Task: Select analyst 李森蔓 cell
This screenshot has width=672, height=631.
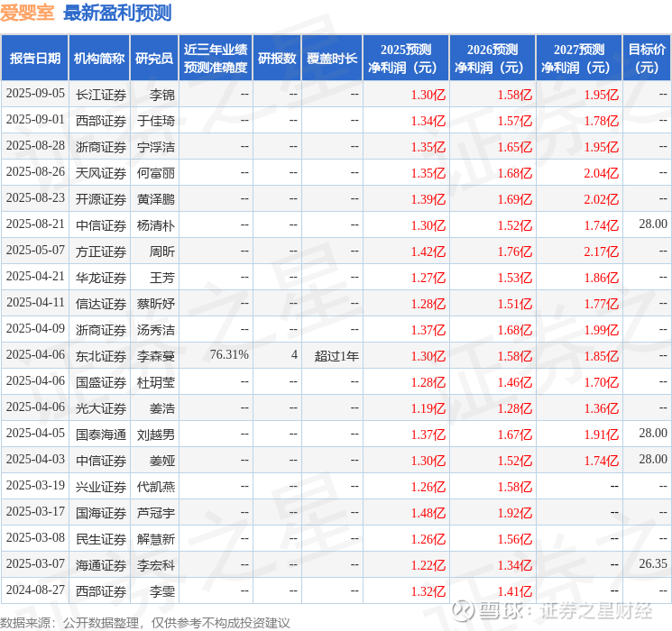Action: coord(156,356)
